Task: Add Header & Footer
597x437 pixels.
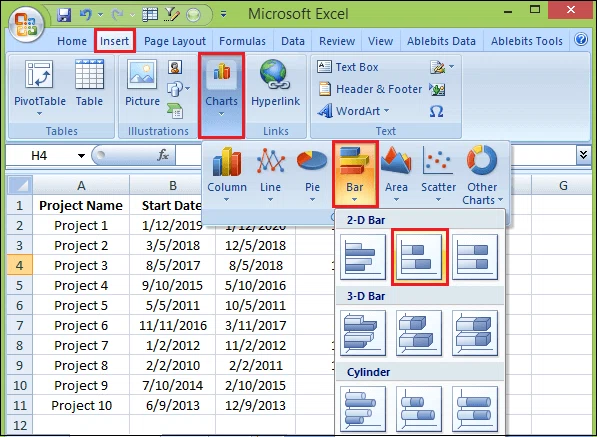Action: pyautogui.click(x=370, y=89)
